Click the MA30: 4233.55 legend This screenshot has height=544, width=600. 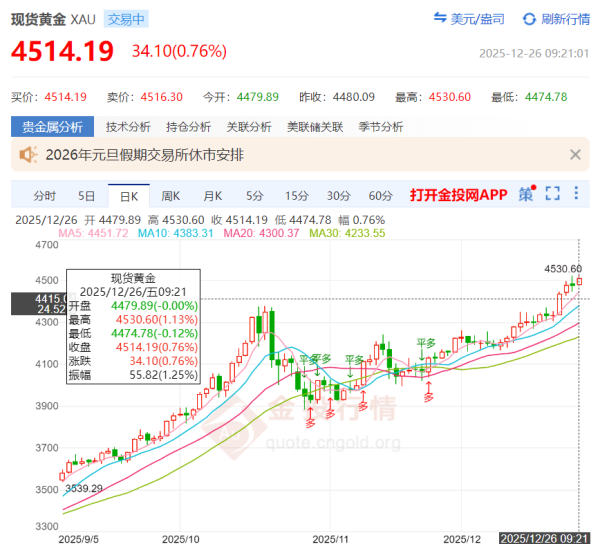347,233
